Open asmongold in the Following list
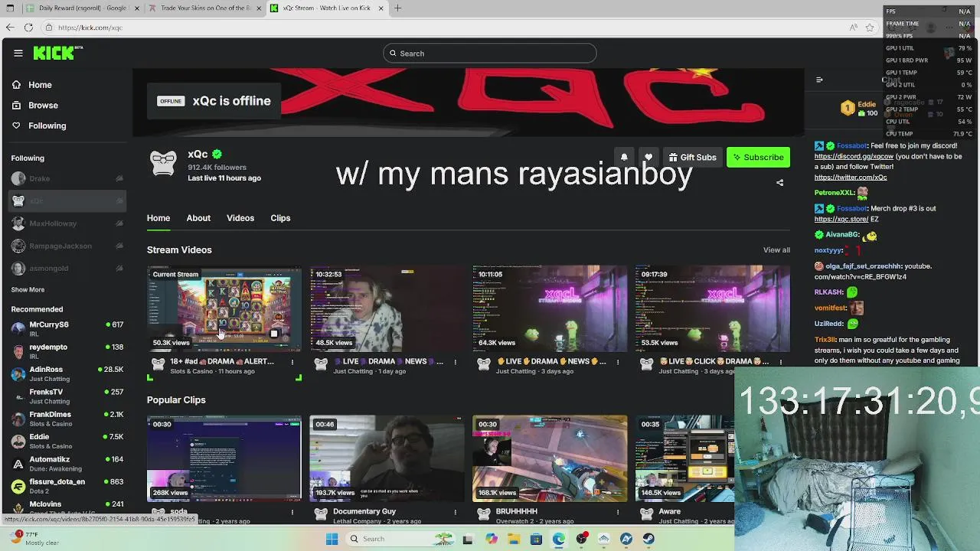This screenshot has height=551, width=980. [x=67, y=269]
